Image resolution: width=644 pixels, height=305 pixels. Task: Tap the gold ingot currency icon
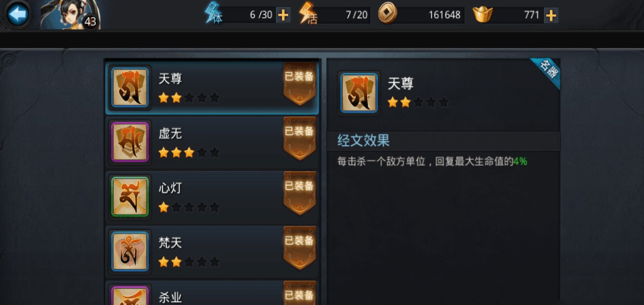coord(483,14)
